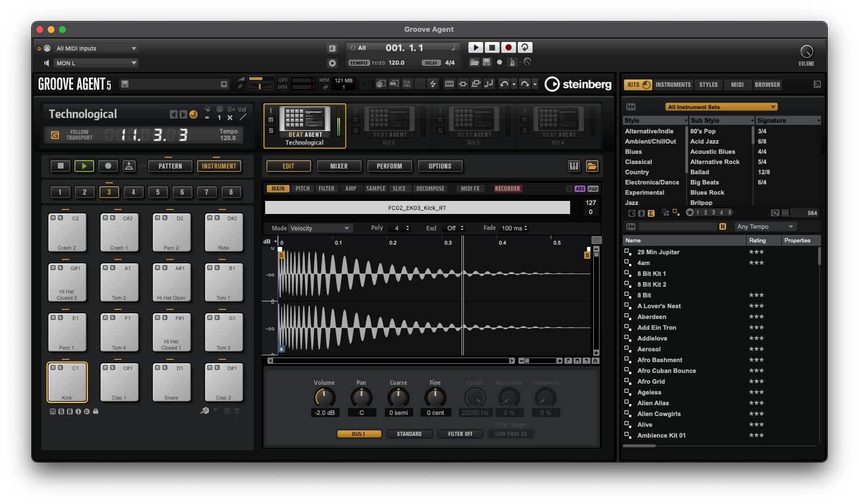
Task: Click the pad section Play button
Action: click(x=84, y=166)
